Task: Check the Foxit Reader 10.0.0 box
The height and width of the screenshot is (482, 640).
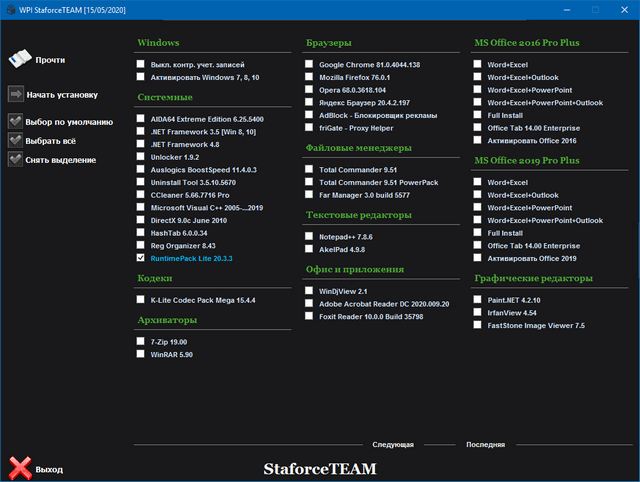Action: coord(309,316)
